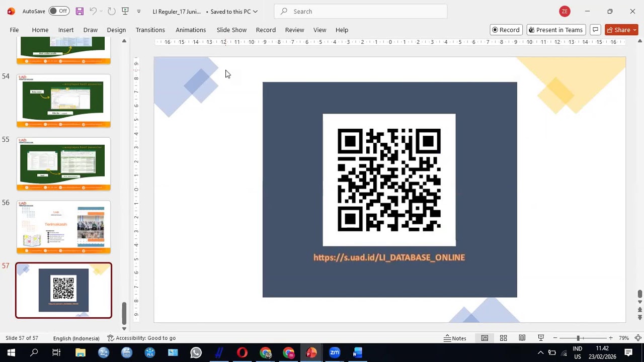Click the Undo arrow icon
644x362 pixels.
tap(93, 11)
